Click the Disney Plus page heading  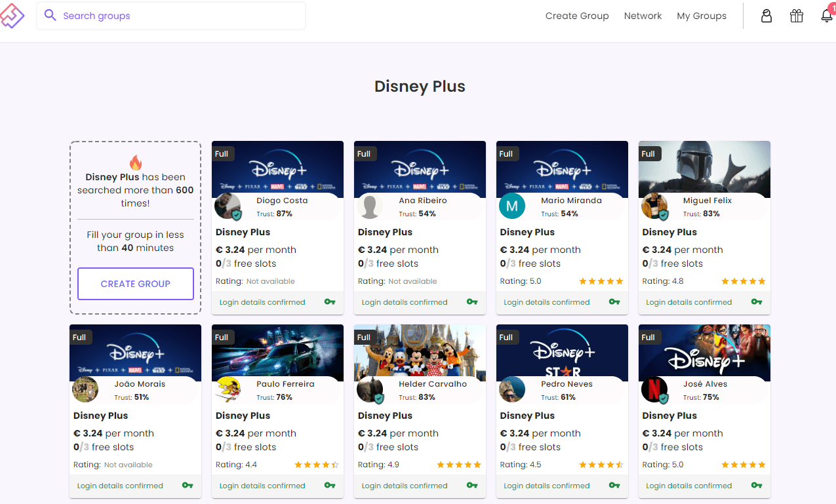[x=420, y=87]
